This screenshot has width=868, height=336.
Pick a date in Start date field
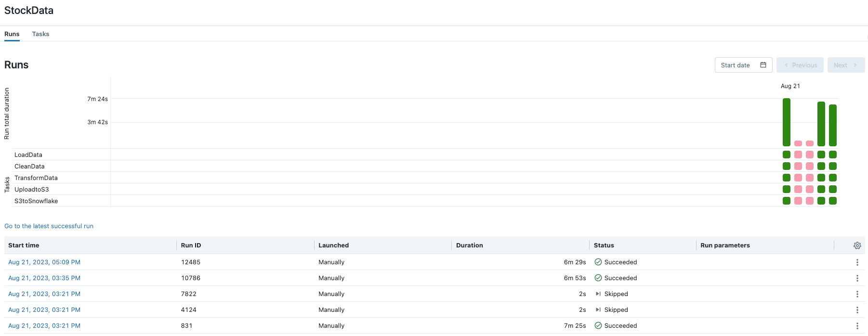tap(736, 65)
